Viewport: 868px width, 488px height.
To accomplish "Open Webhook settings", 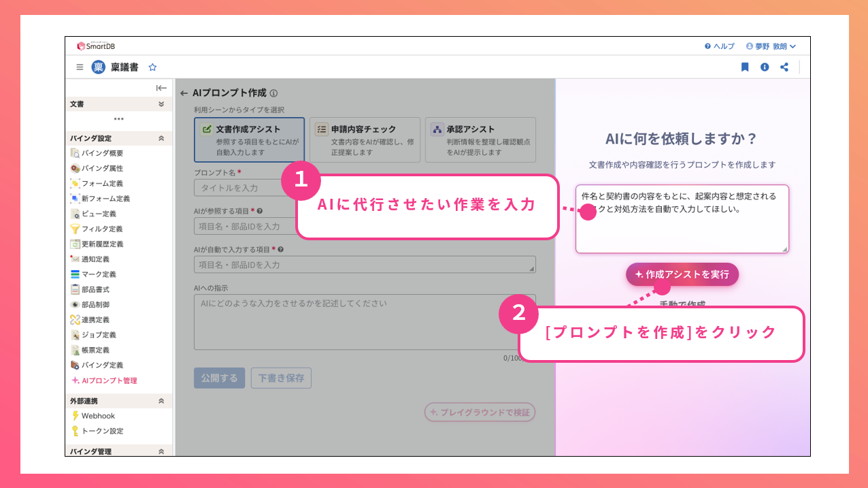I will (x=93, y=416).
